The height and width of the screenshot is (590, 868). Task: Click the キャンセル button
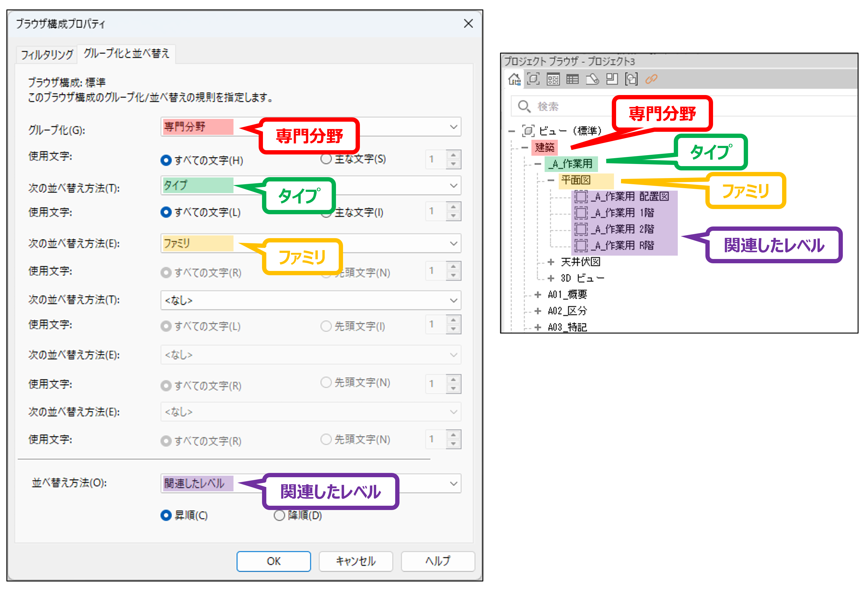(356, 561)
